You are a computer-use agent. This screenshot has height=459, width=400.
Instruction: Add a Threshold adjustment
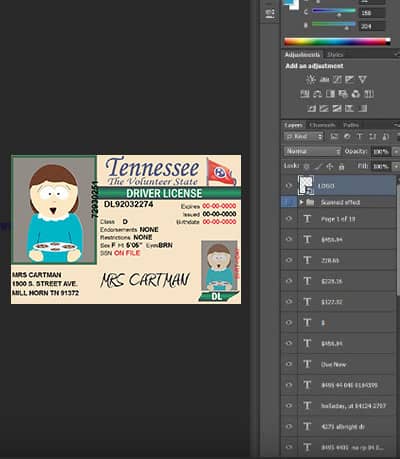point(337,108)
